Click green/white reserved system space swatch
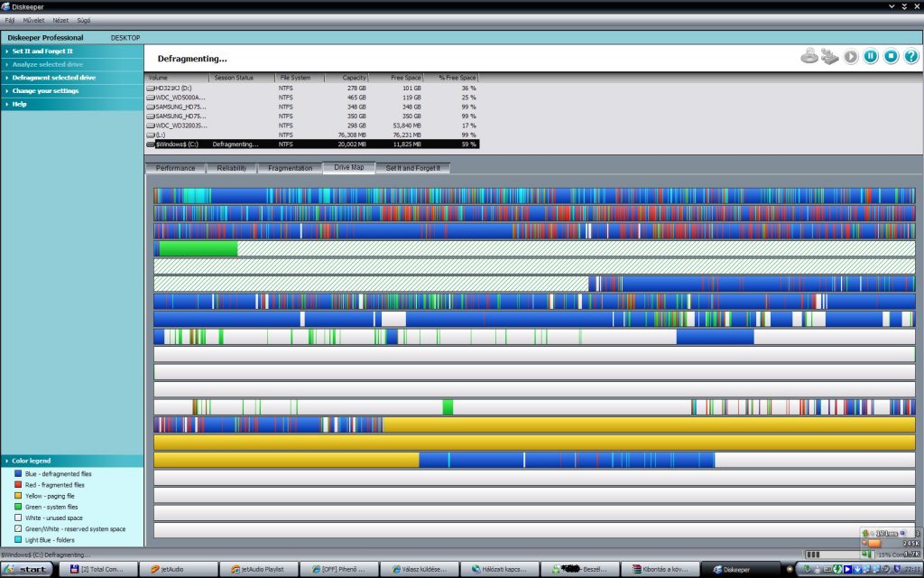Viewport: 924px width, 578px height. 18,529
